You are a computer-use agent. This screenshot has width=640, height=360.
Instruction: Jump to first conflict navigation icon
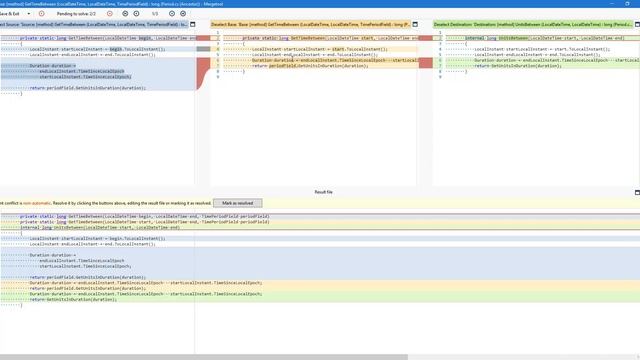(125, 13)
